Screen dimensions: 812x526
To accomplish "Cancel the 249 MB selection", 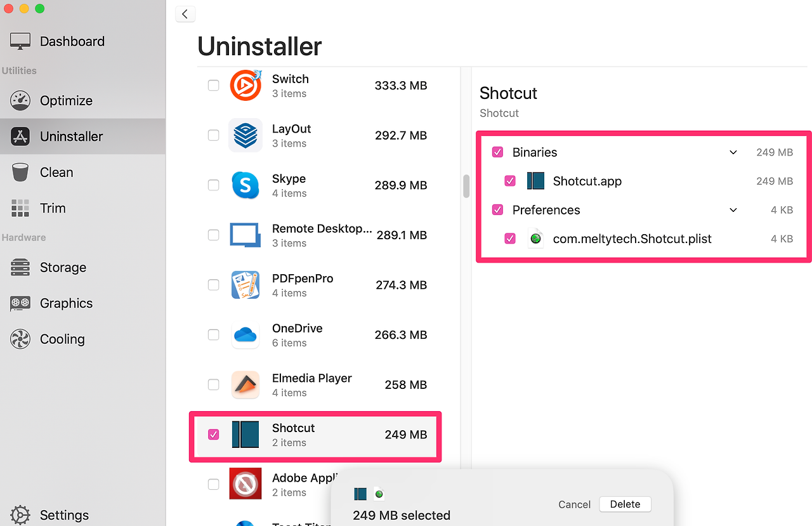I will point(574,504).
